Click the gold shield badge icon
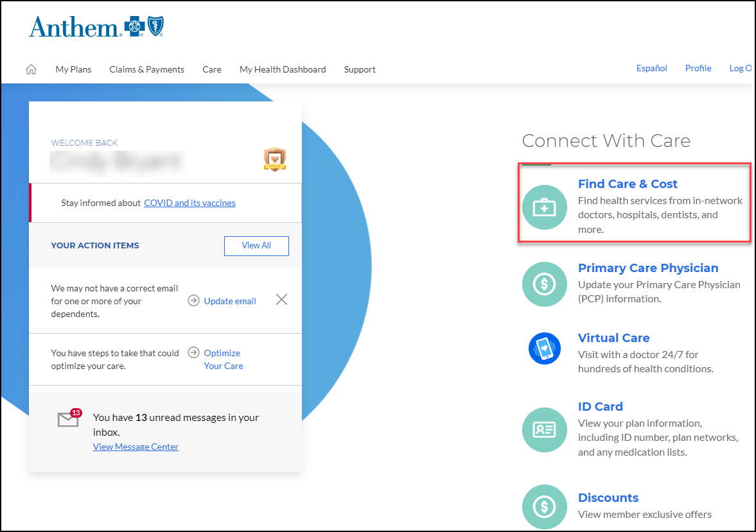Screen dimensions: 756x532 pyautogui.click(x=275, y=159)
